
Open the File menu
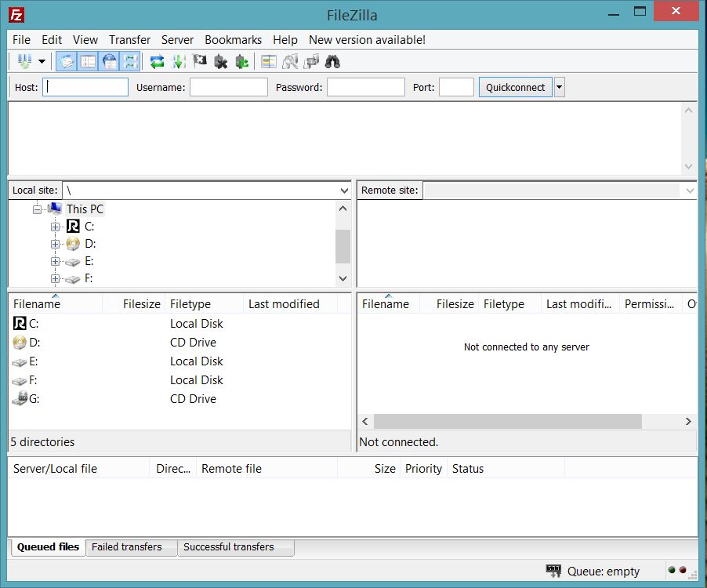[x=21, y=40]
